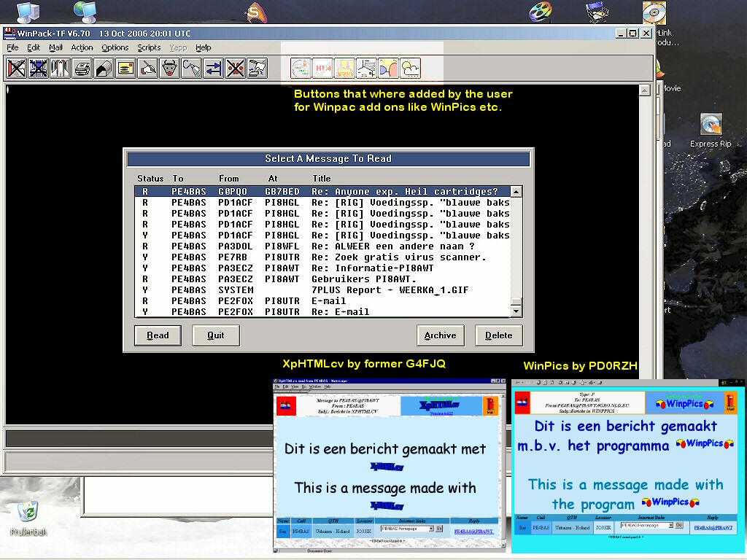Open the Prullenbak recycle bin icon
747x560 pixels.
point(28,518)
